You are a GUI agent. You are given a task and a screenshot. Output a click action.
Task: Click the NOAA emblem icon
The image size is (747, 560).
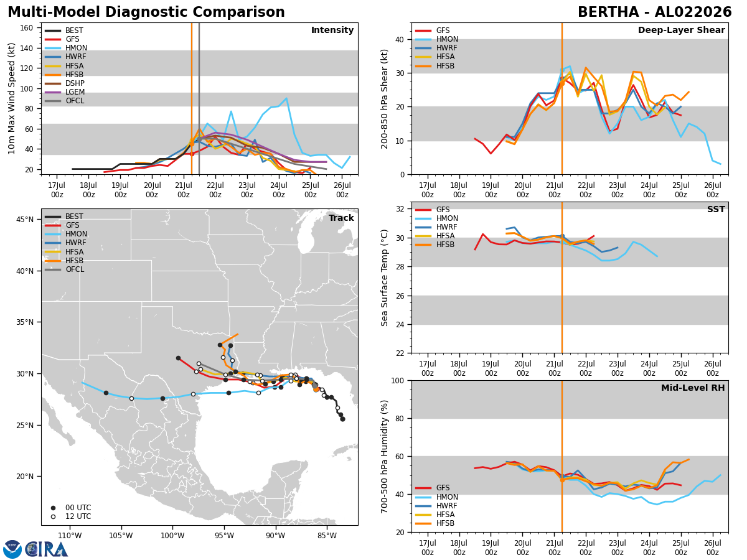coord(12,549)
